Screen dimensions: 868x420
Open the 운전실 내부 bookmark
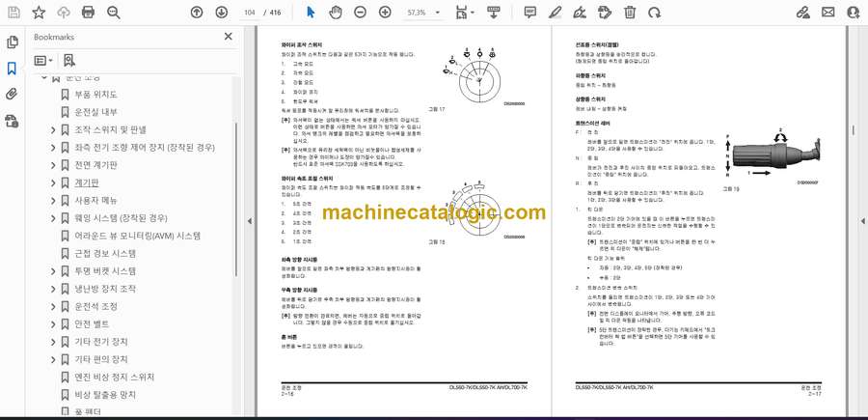coord(95,112)
